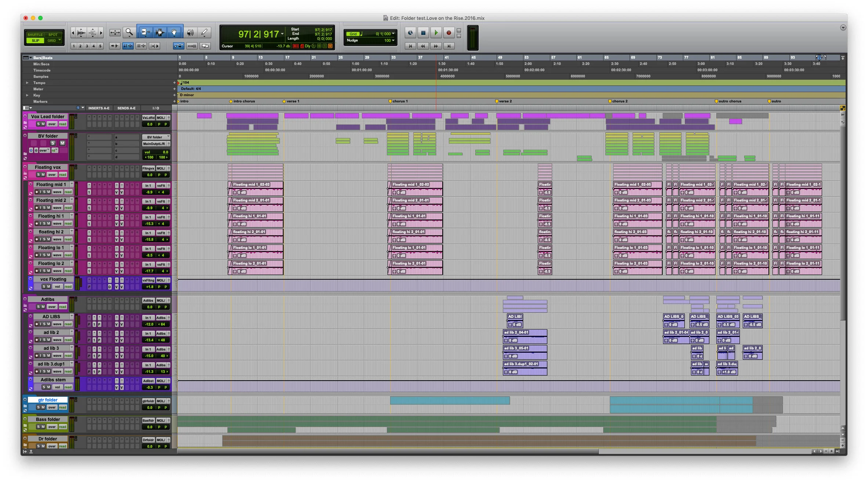The width and height of the screenshot is (868, 483).
Task: Click the chorus 1 marker
Action: [390, 101]
